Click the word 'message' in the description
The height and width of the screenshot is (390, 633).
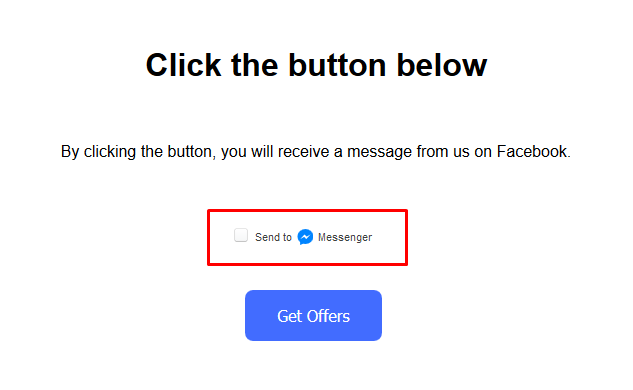coord(379,152)
